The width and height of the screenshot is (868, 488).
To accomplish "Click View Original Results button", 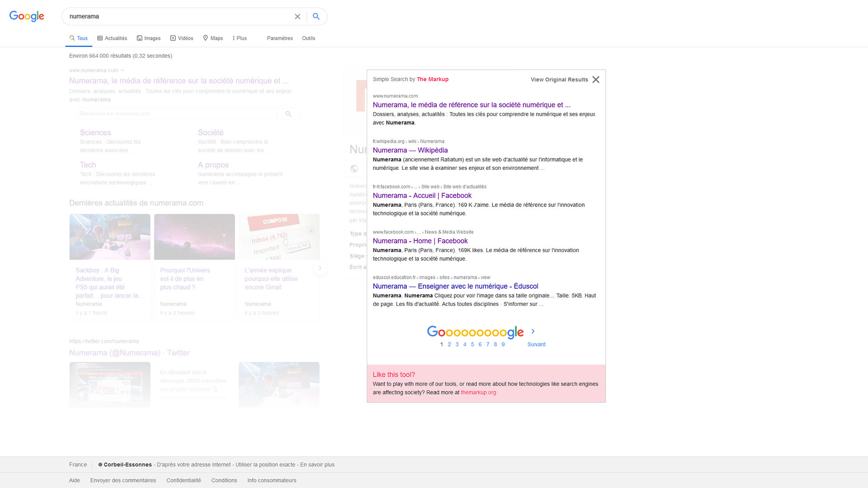I will pyautogui.click(x=559, y=80).
